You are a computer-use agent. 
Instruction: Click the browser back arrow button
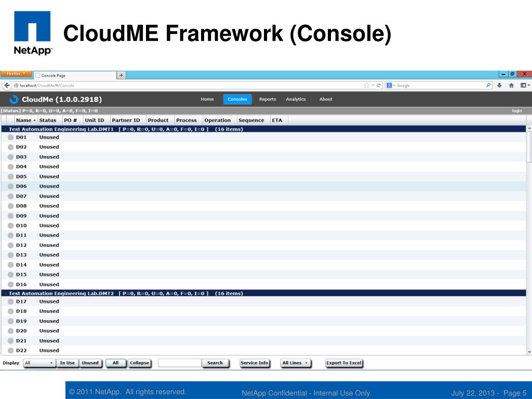point(7,85)
